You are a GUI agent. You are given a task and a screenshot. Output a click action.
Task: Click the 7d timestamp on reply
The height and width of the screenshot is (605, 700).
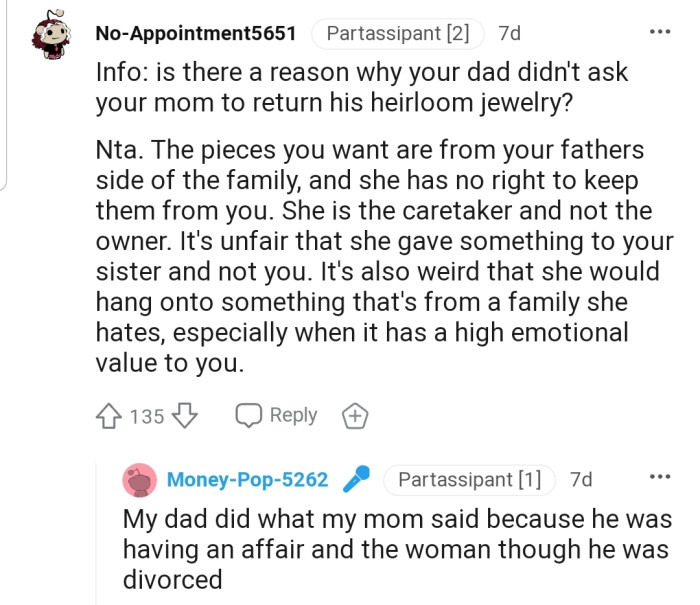click(580, 480)
